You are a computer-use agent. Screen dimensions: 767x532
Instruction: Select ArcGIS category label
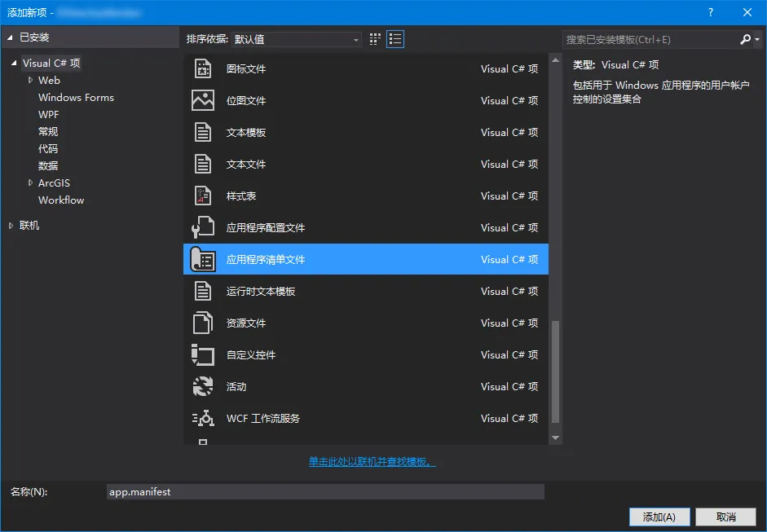54,182
